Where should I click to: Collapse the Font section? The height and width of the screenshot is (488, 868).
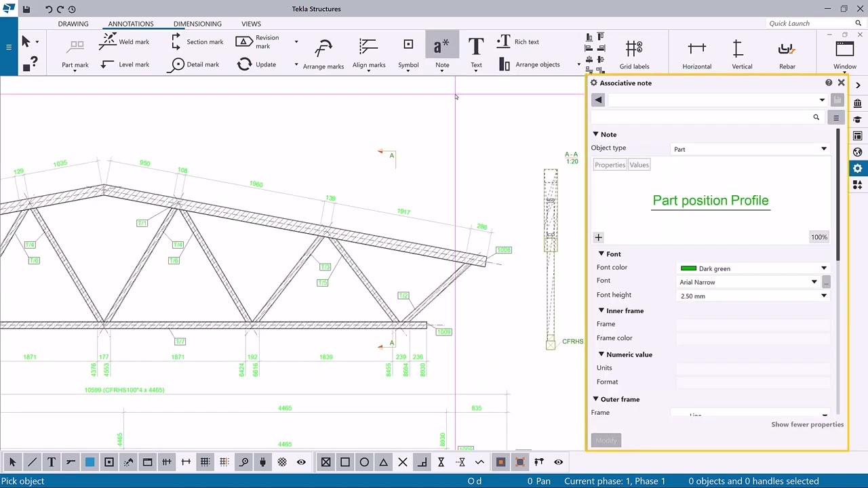pos(601,253)
